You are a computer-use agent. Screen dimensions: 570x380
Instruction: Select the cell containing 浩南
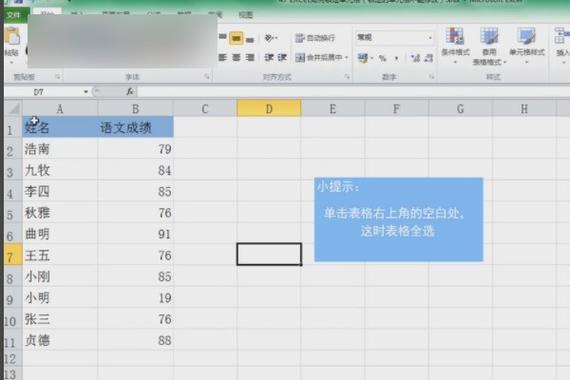pos(60,148)
